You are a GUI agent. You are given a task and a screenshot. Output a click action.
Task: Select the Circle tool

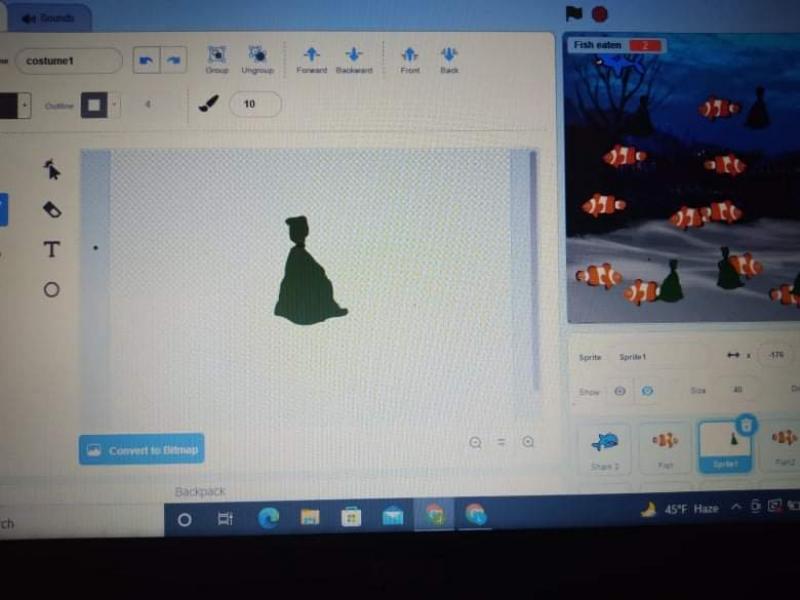click(52, 289)
